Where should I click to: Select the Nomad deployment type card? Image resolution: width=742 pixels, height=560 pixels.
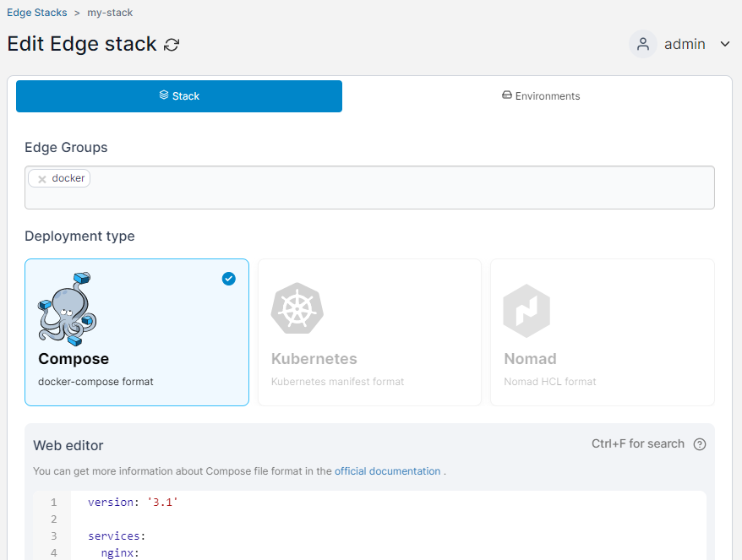tap(603, 332)
